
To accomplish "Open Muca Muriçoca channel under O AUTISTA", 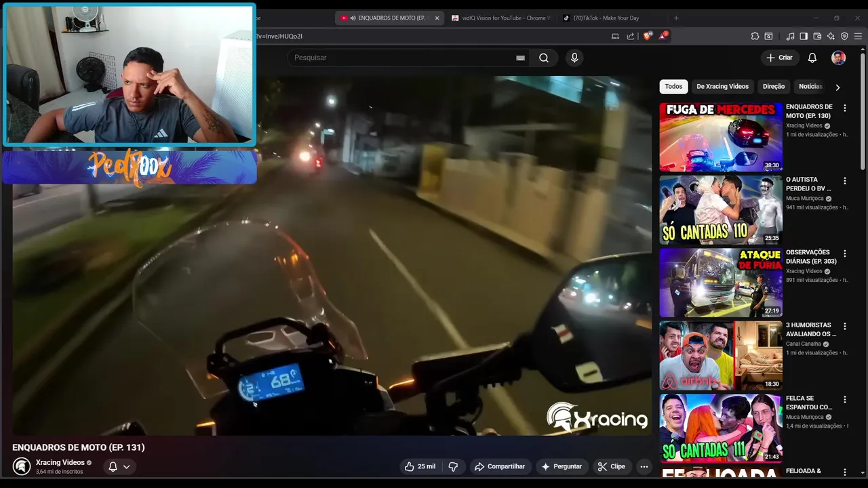I will 805,199.
